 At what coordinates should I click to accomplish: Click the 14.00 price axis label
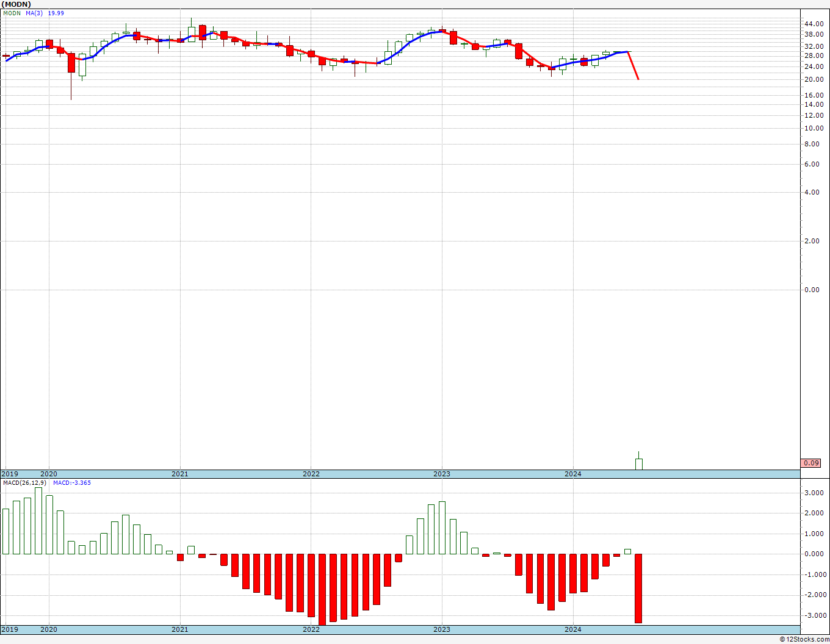[x=814, y=104]
